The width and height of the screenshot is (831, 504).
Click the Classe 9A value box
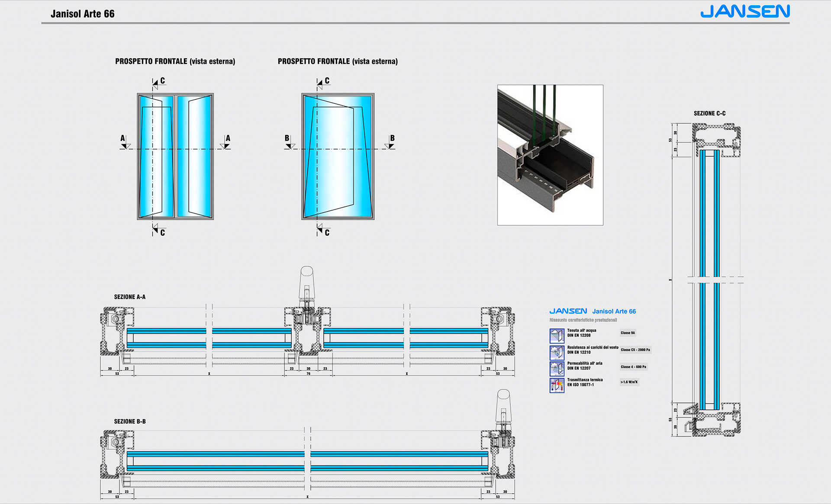628,333
